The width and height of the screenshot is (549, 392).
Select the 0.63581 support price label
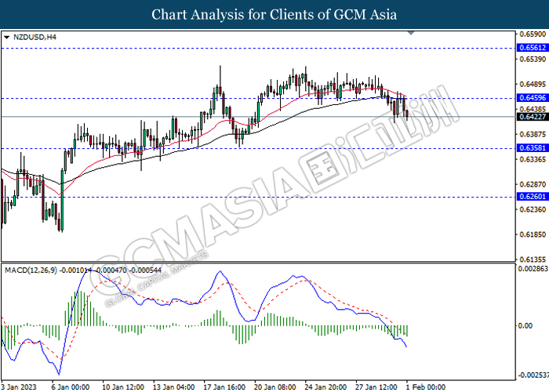[x=533, y=148]
